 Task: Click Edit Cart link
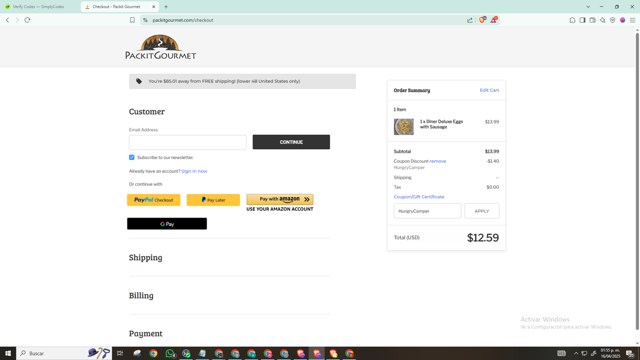pyautogui.click(x=489, y=90)
